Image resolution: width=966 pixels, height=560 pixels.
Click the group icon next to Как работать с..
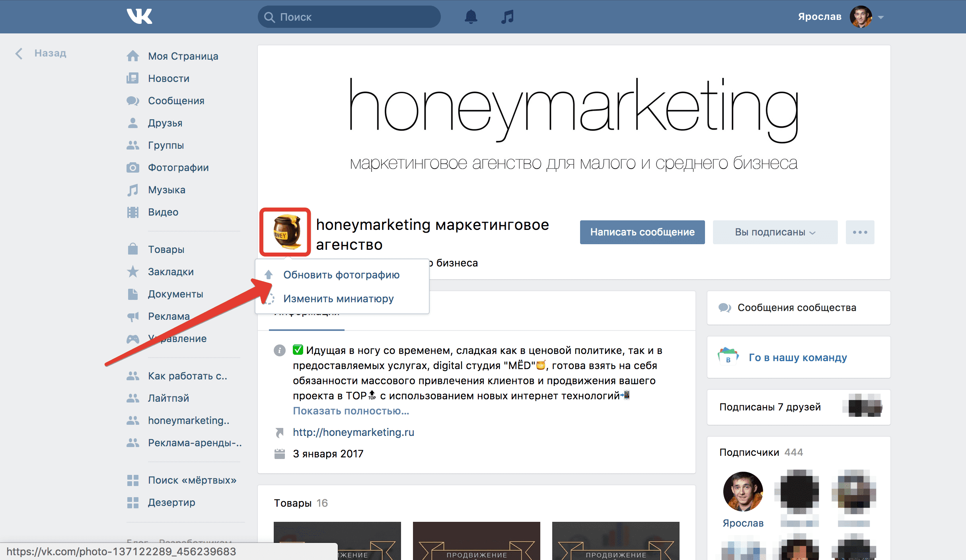(133, 376)
